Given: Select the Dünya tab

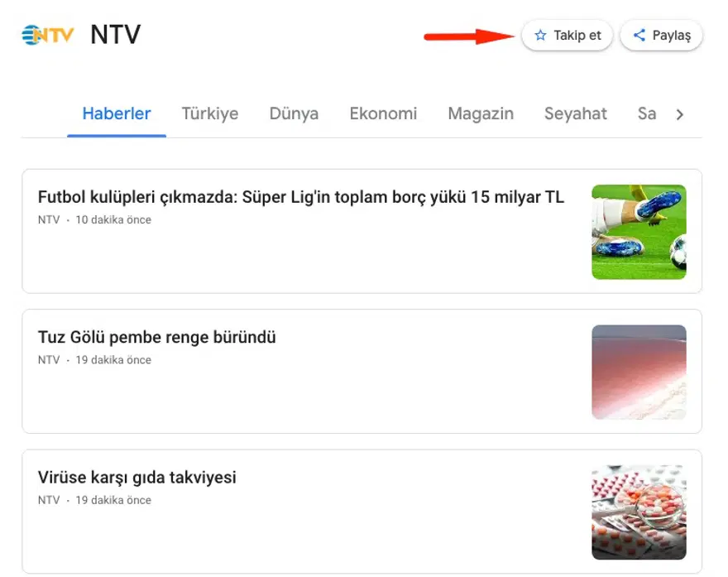Looking at the screenshot, I should (294, 113).
